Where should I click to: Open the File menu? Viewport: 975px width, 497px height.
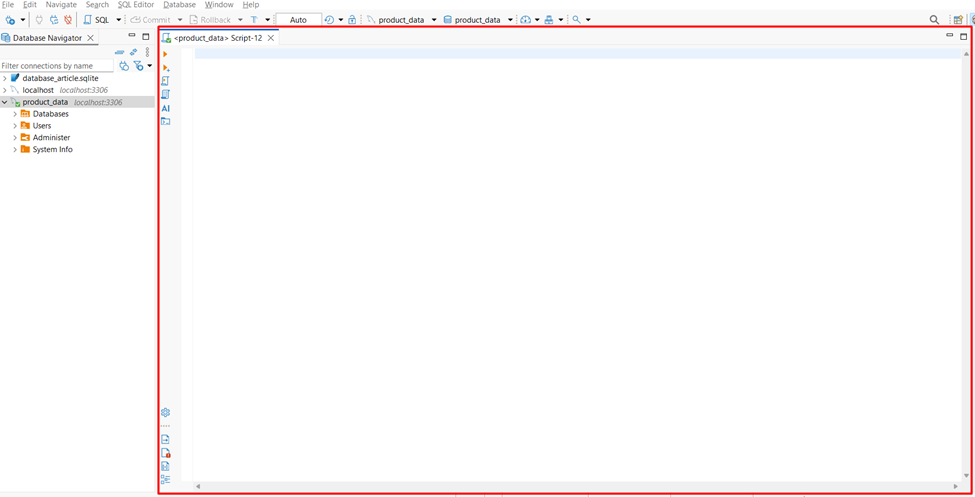pos(8,4)
